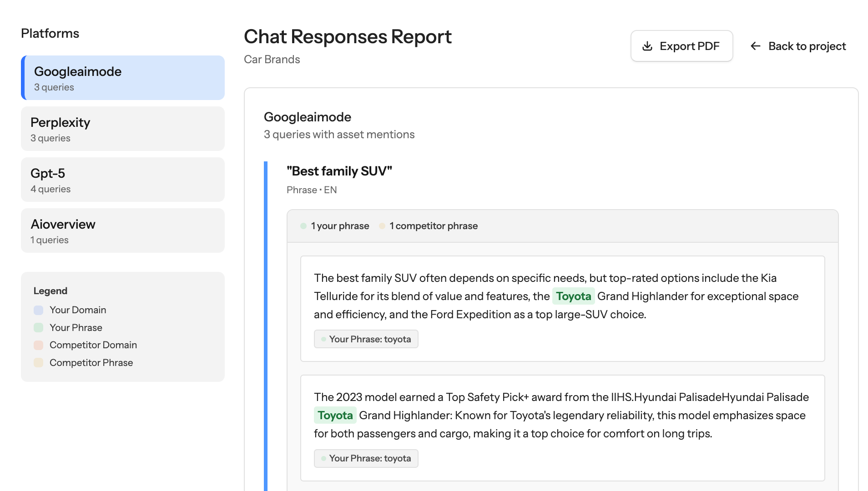Viewport: 868px width, 491px height.
Task: Click the "Best family SUV" query heading
Action: click(339, 171)
